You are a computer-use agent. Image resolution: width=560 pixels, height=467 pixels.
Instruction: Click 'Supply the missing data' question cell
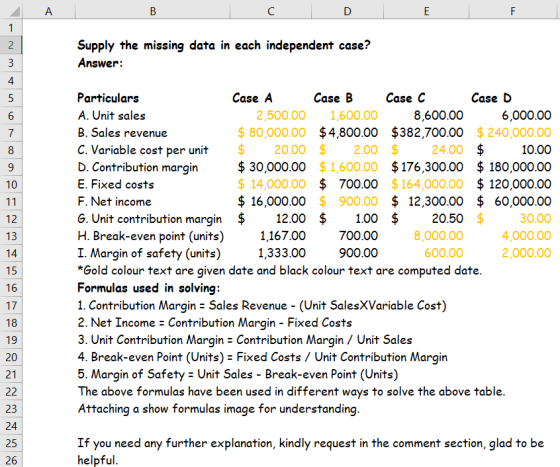(224, 45)
